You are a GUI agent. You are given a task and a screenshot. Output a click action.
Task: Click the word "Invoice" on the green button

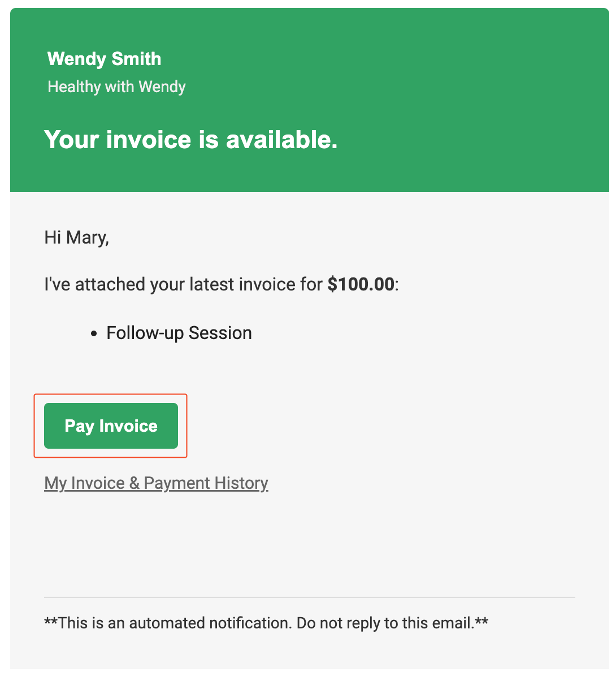click(x=128, y=426)
